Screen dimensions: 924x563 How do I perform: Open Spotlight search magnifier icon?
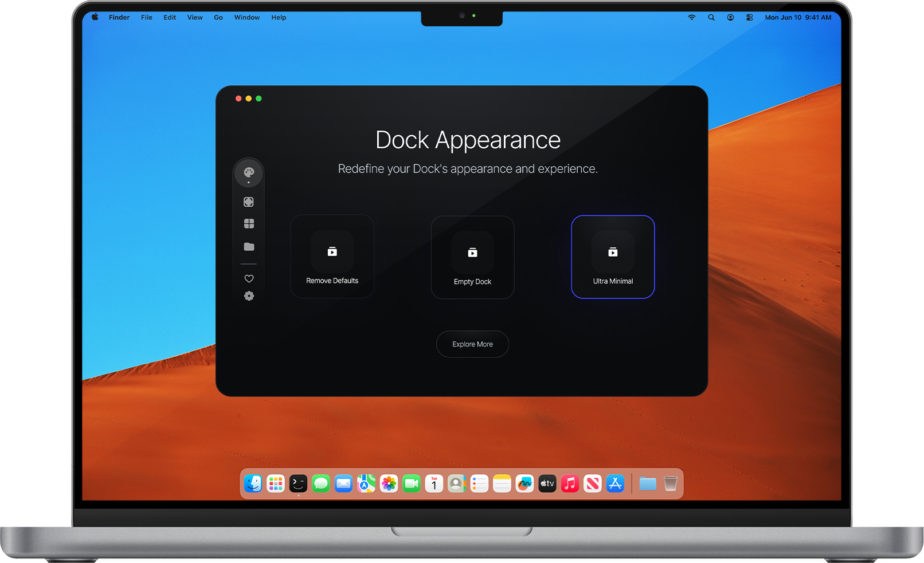pos(711,18)
